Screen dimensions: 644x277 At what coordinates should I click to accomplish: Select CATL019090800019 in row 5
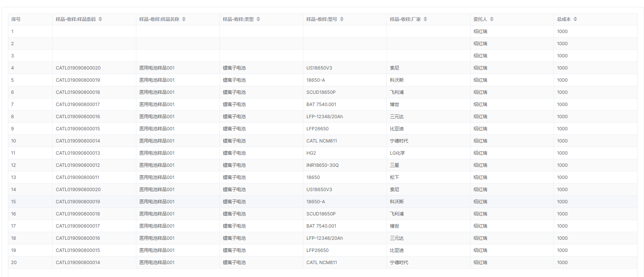(78, 80)
